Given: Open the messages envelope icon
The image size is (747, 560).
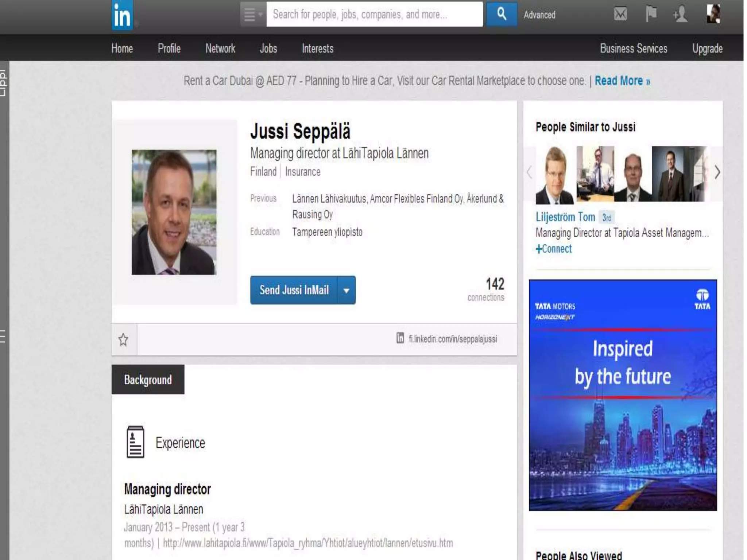Looking at the screenshot, I should coord(620,15).
